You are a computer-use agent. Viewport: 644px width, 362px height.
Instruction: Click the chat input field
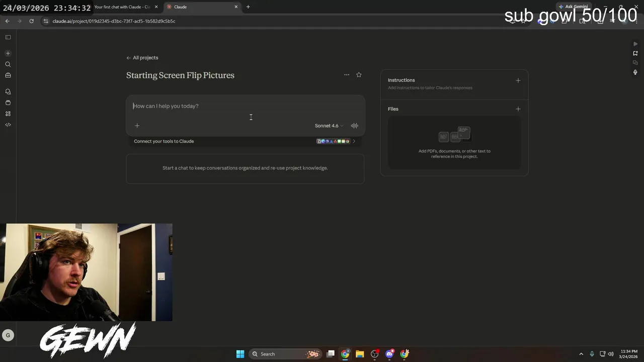pos(246,106)
